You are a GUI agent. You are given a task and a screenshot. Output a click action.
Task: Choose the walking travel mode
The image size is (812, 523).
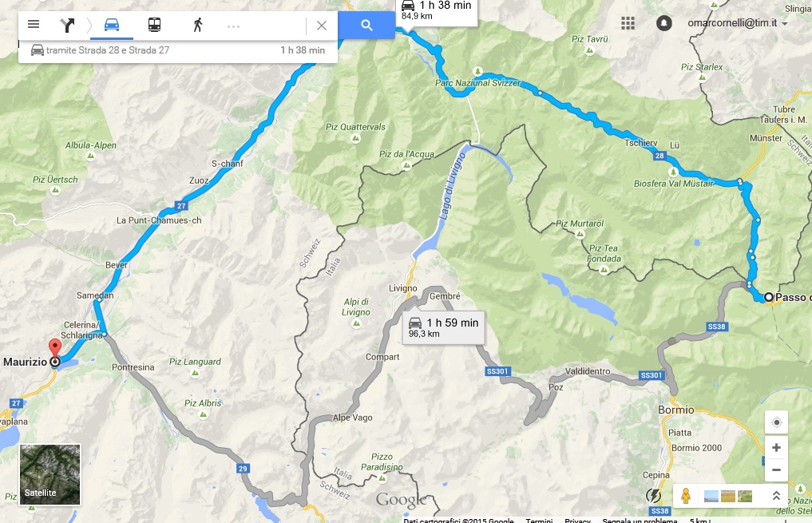point(198,25)
